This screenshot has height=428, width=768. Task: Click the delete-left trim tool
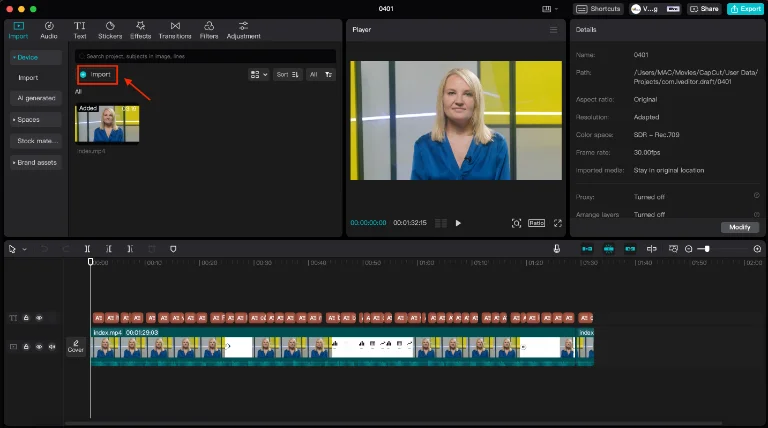click(x=109, y=249)
